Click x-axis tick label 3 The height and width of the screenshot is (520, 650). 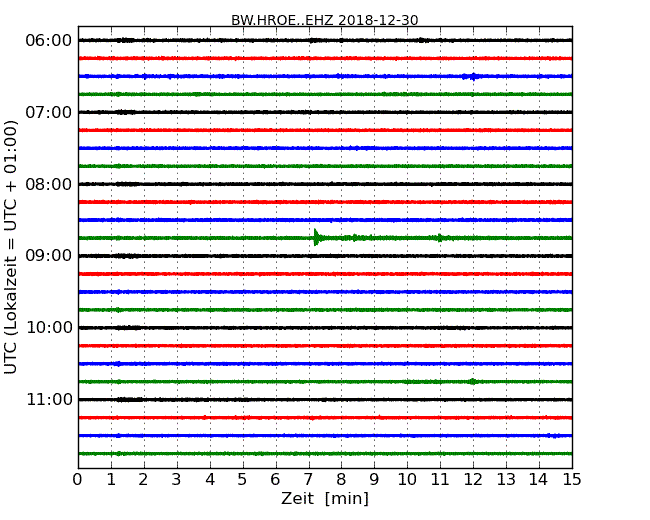point(177,480)
